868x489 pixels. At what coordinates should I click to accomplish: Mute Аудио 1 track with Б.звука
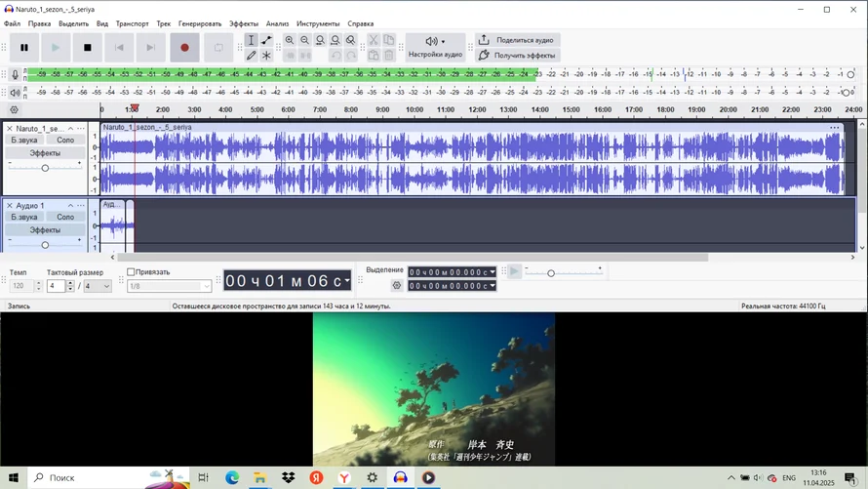23,217
